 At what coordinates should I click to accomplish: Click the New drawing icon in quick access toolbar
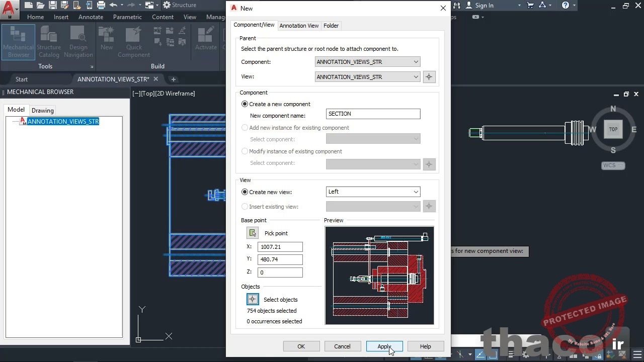click(28, 5)
